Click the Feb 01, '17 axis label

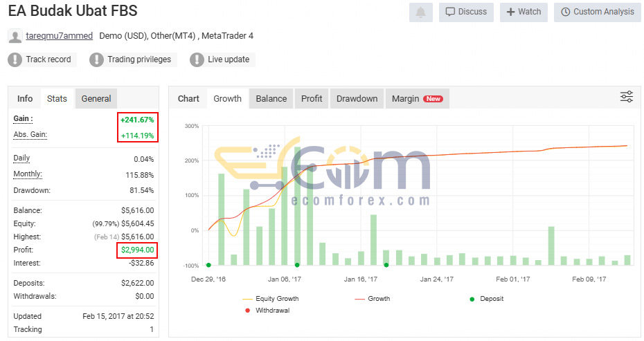(513, 279)
